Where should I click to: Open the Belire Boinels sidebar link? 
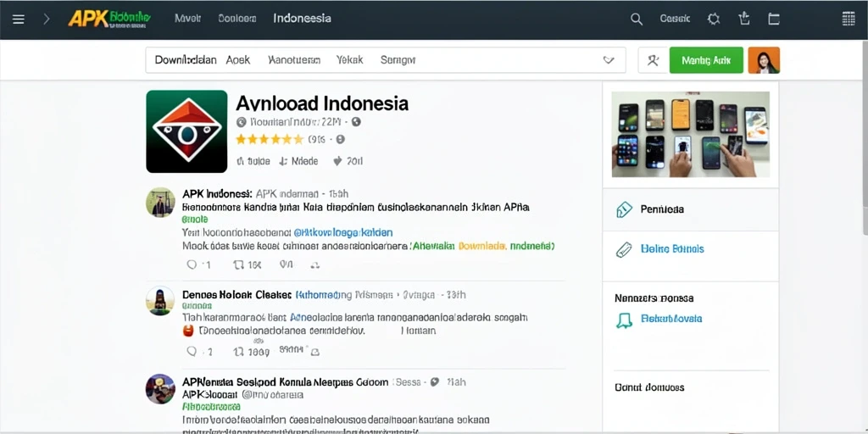672,249
